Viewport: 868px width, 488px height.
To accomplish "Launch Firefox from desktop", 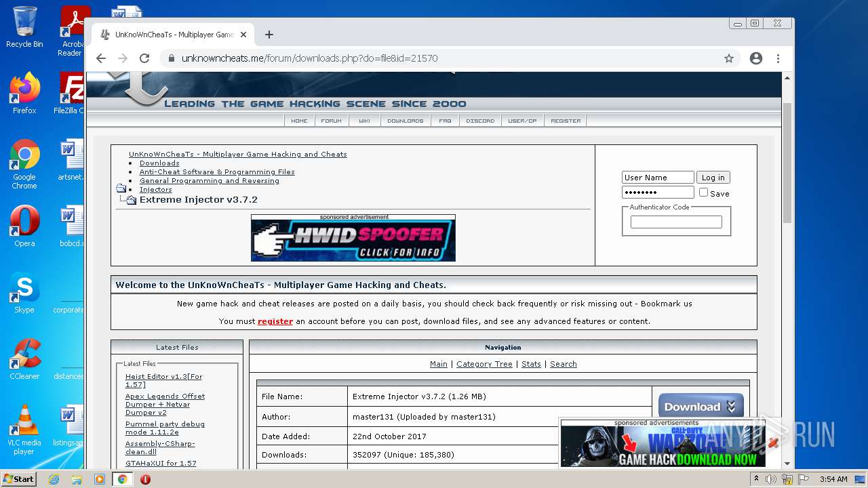I will (24, 94).
